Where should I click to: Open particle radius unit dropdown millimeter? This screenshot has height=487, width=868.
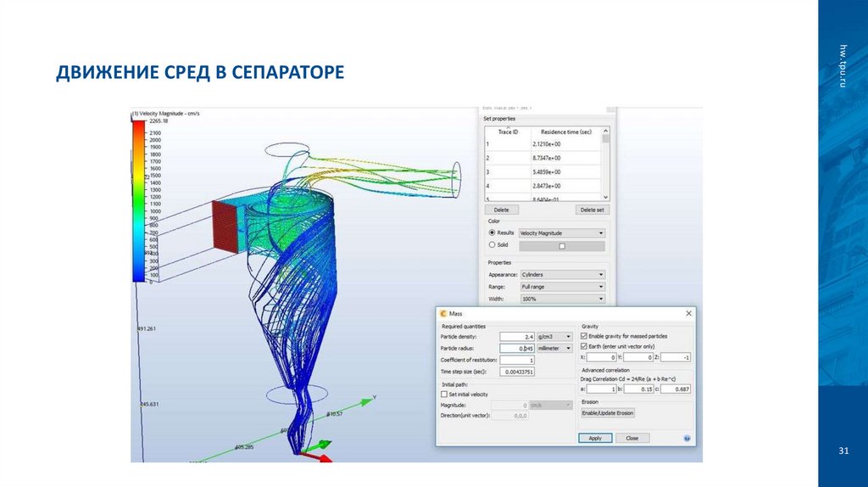click(x=554, y=349)
